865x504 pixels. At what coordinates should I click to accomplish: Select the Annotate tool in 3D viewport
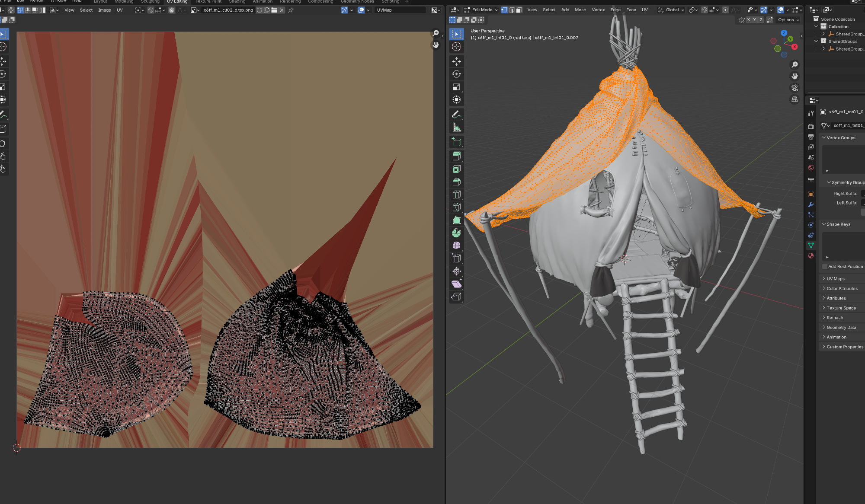[x=456, y=115]
